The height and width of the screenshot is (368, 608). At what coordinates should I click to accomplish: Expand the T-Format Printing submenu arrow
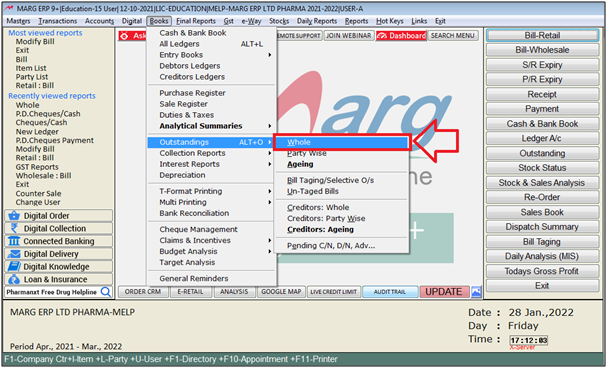point(269,191)
